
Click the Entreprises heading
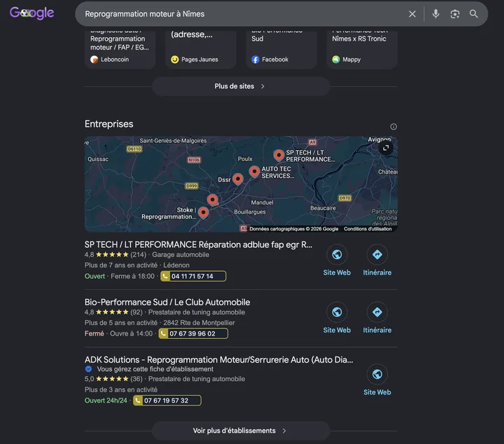pyautogui.click(x=109, y=124)
